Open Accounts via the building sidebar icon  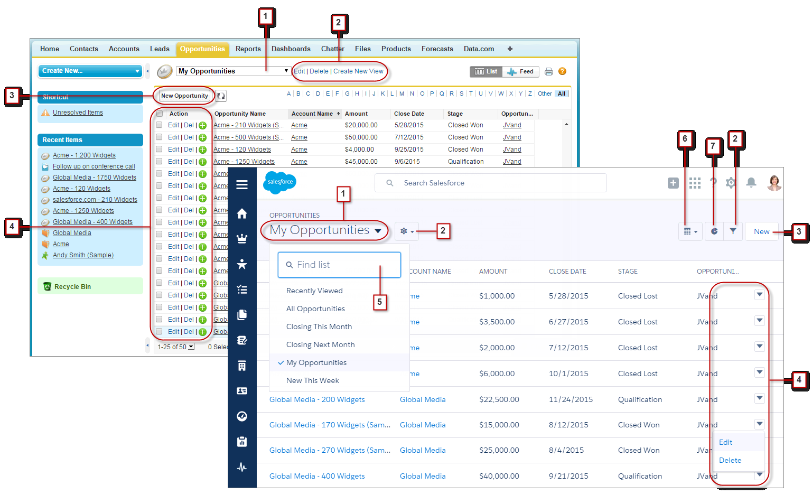(242, 366)
